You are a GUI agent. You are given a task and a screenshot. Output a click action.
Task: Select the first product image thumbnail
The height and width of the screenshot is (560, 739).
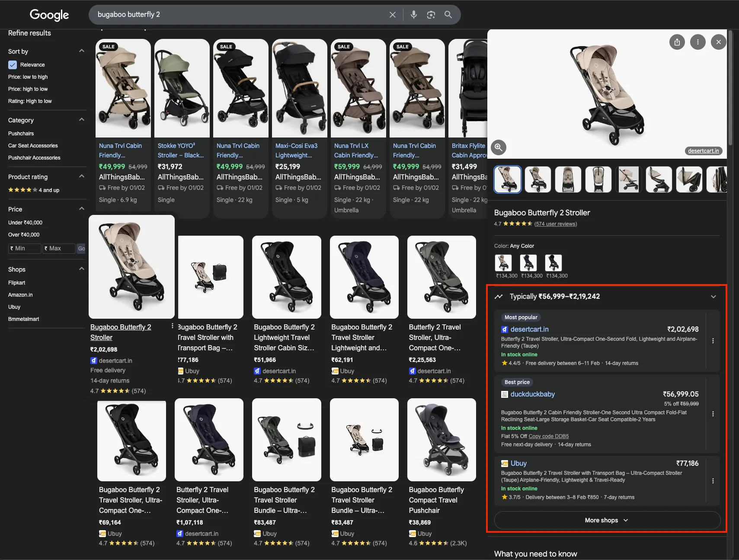(x=508, y=179)
